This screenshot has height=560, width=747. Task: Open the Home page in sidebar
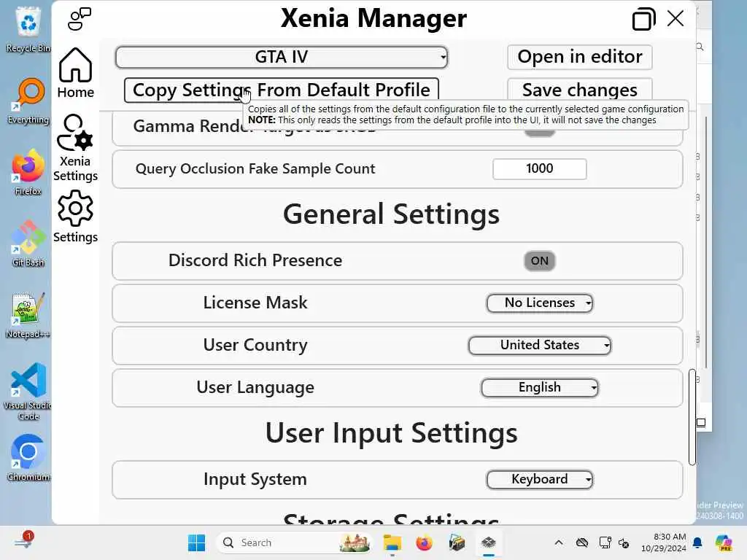75,73
